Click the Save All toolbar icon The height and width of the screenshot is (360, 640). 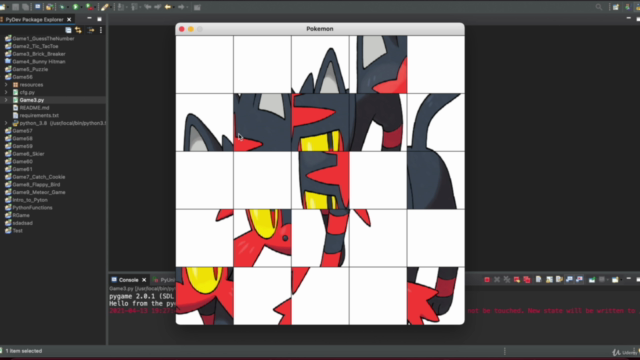coord(25,7)
